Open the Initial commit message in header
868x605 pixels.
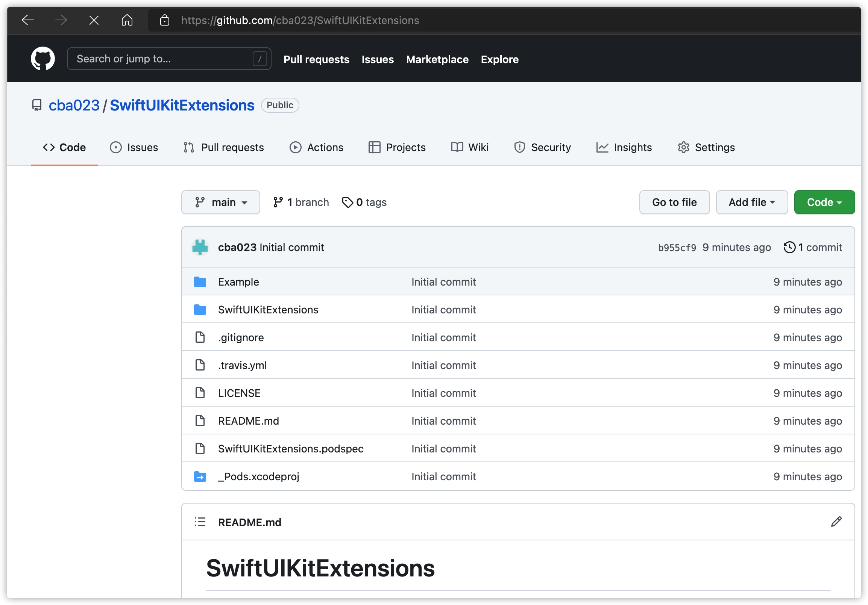point(292,247)
